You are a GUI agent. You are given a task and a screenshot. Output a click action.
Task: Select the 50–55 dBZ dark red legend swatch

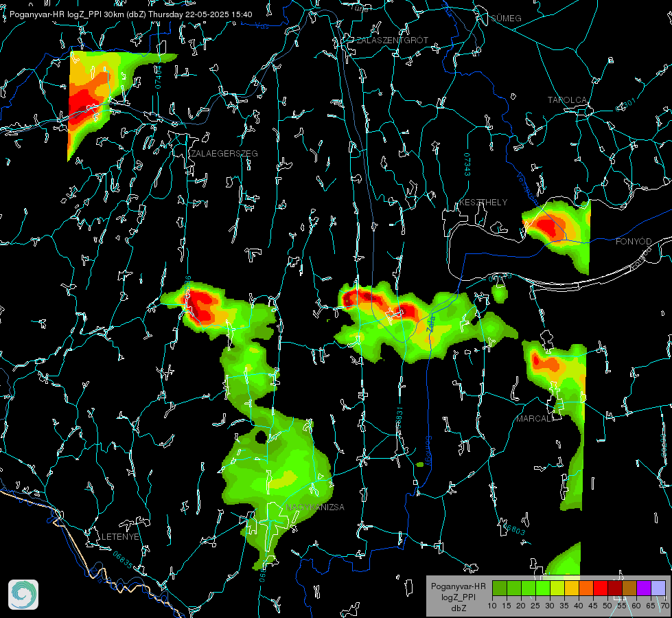pos(615,588)
